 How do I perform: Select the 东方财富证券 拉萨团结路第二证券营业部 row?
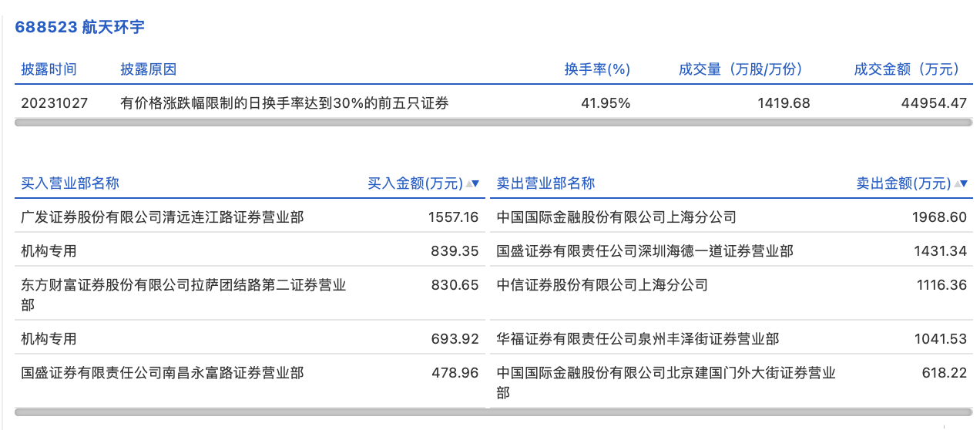click(x=183, y=286)
